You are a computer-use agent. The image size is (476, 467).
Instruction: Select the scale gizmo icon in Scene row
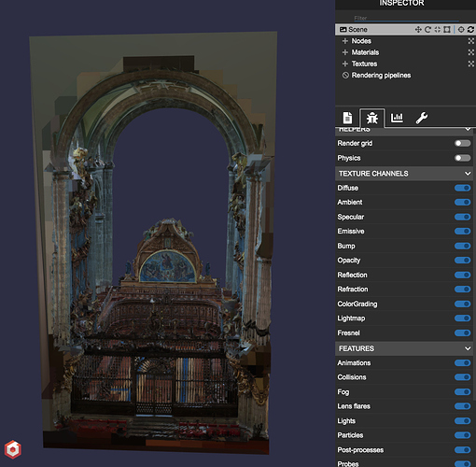pyautogui.click(x=438, y=29)
